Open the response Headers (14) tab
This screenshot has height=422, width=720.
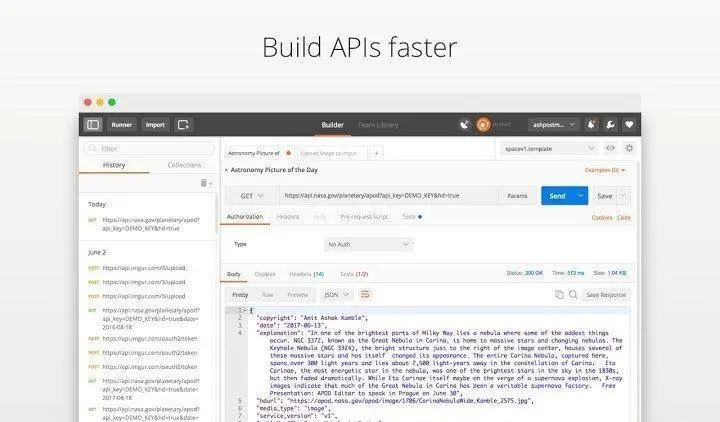click(306, 274)
